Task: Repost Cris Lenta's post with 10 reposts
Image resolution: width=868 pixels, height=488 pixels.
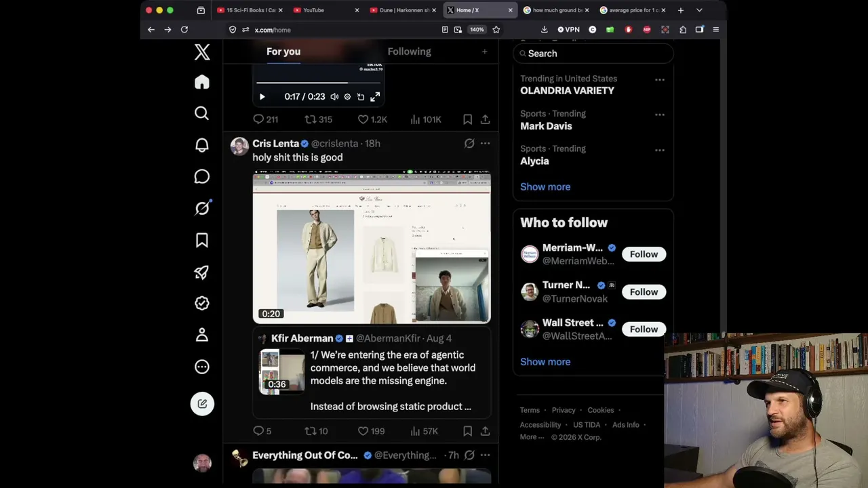Action: (316, 431)
